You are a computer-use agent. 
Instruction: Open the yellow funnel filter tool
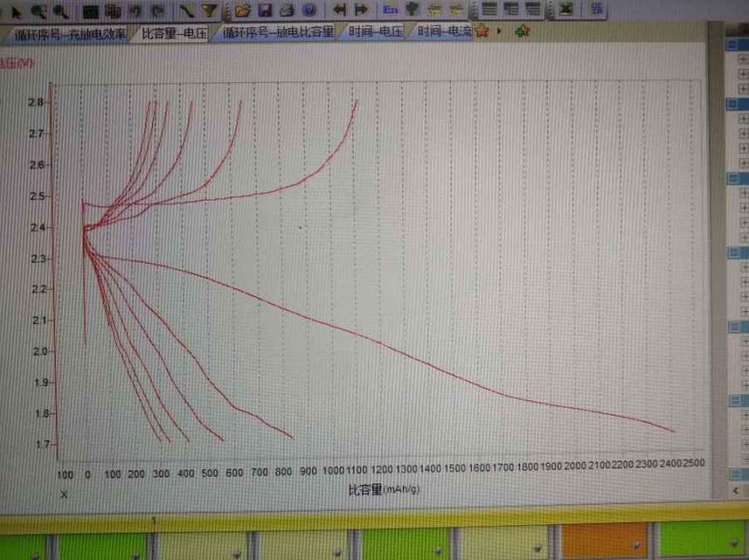[209, 11]
